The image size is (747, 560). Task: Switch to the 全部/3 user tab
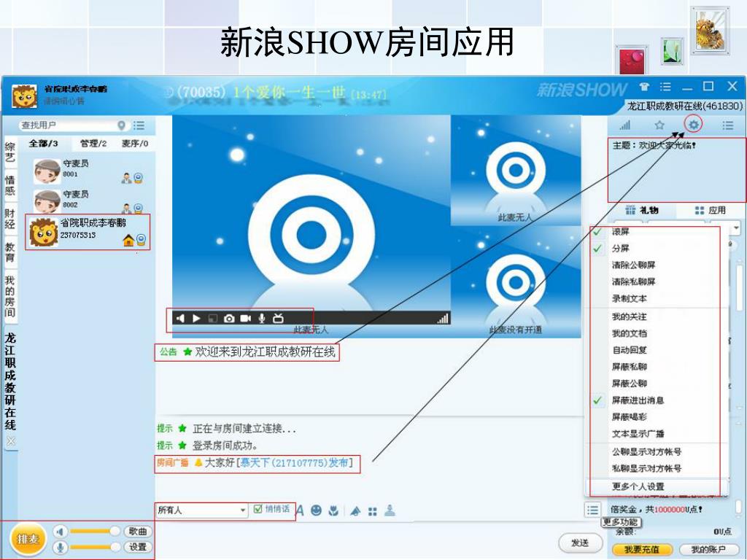(43, 144)
